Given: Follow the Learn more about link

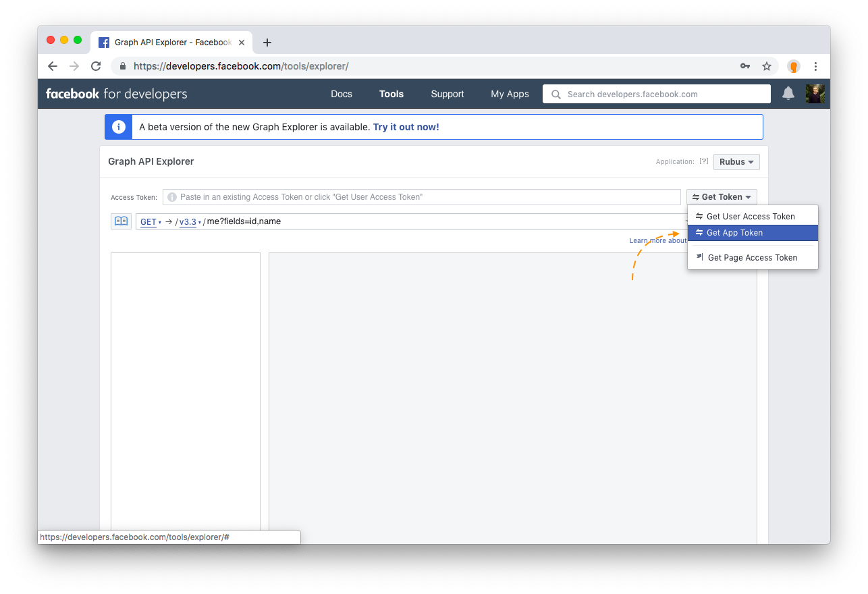Looking at the screenshot, I should (658, 241).
